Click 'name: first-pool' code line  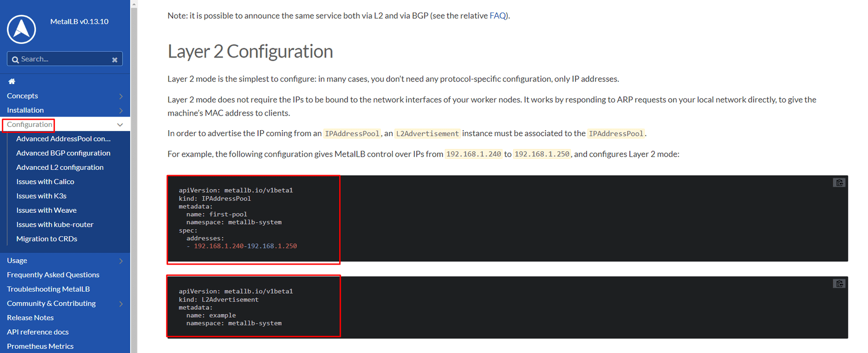pos(216,214)
